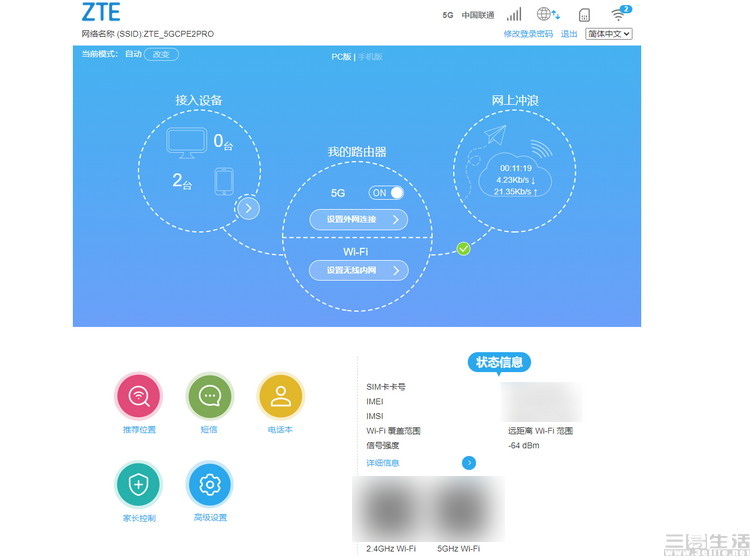Open the 电话本 phonebook icon

(x=281, y=396)
